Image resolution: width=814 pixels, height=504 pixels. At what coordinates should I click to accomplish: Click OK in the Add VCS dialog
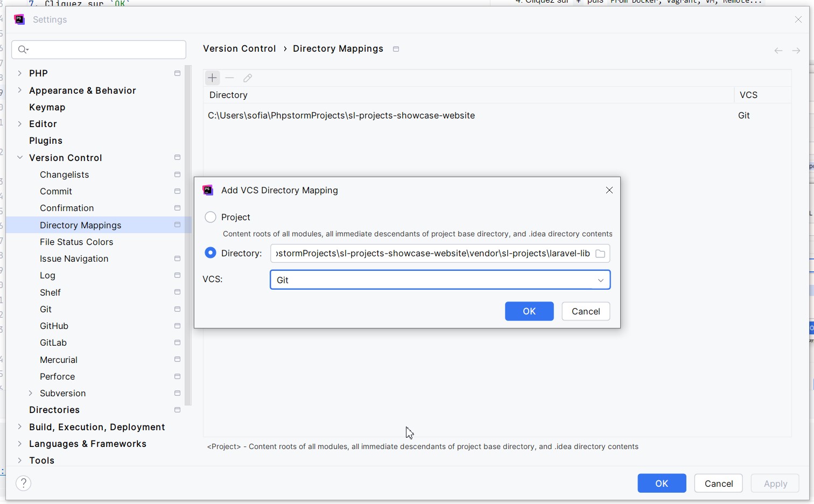(x=529, y=311)
